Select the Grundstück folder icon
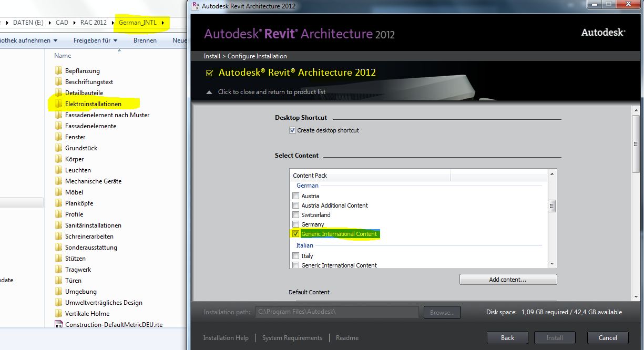 point(58,148)
